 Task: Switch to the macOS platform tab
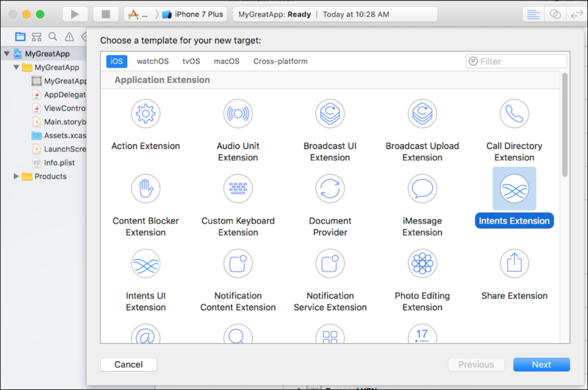click(226, 62)
